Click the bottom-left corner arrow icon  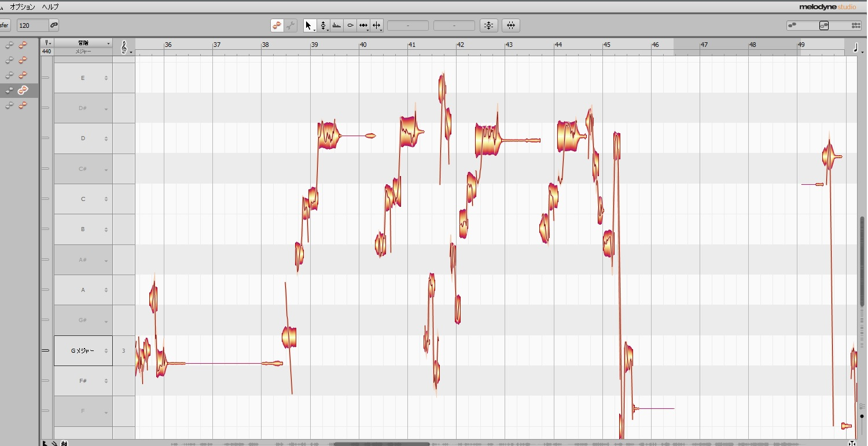(45, 443)
